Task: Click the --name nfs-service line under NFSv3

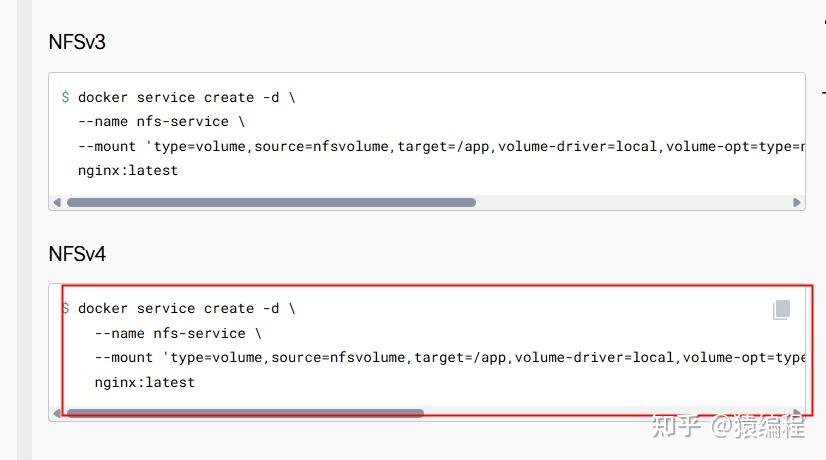Action: point(161,122)
